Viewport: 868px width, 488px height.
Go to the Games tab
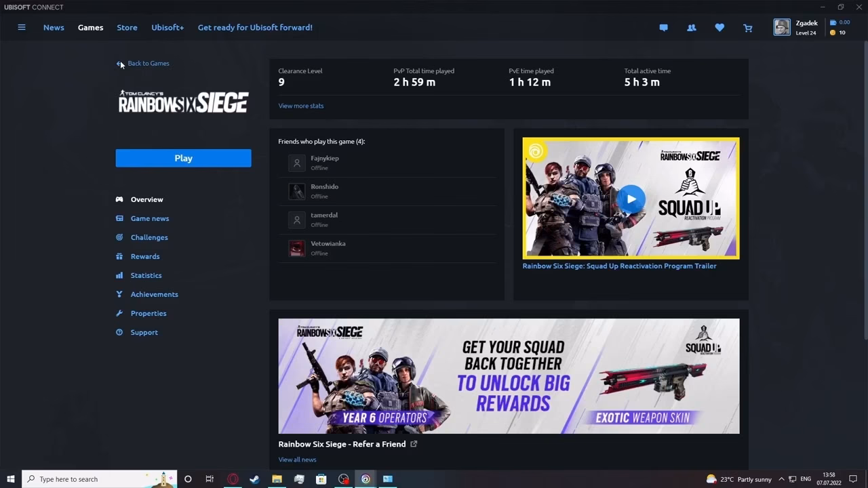90,28
